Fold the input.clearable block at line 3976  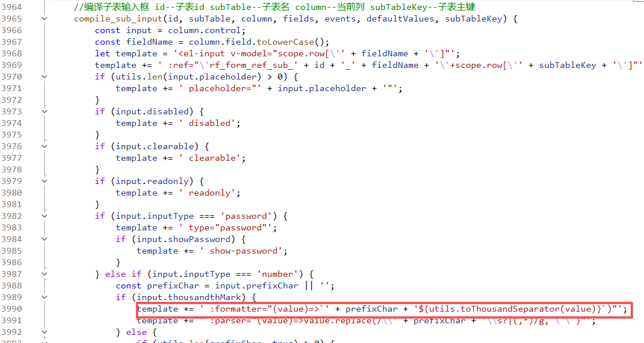point(45,146)
